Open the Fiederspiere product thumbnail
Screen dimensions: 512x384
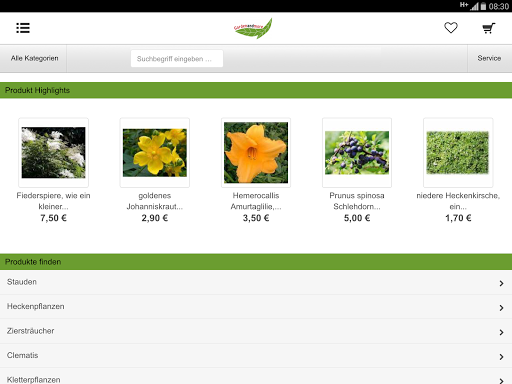tap(53, 152)
